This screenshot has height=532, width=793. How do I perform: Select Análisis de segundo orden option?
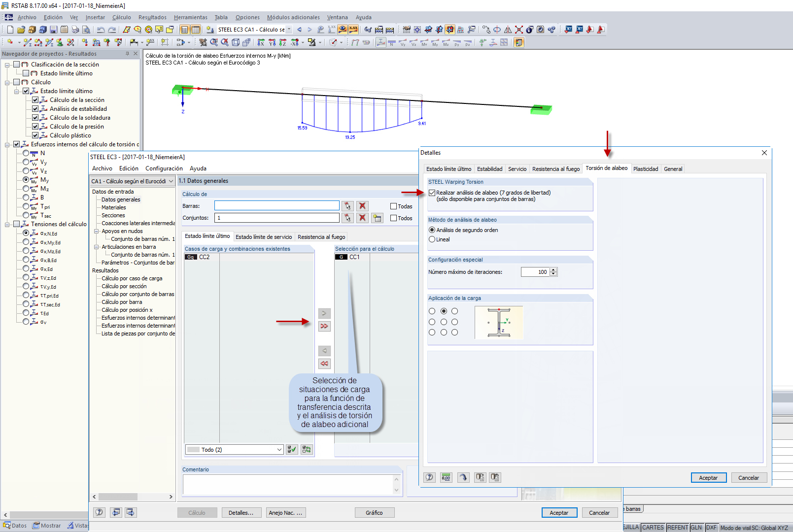[x=432, y=230]
